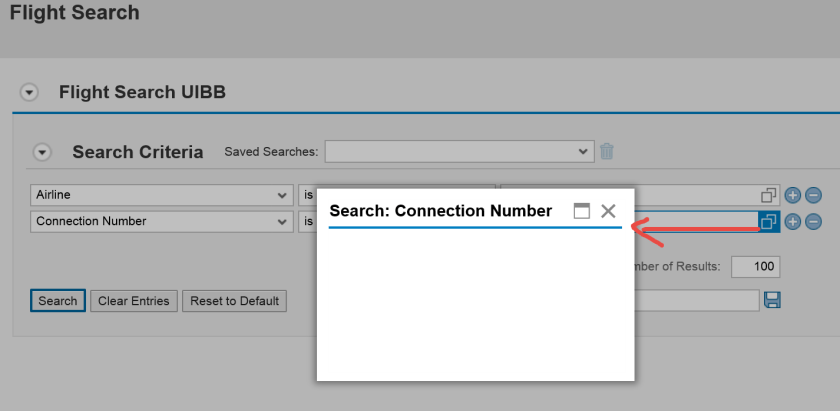Open value help for the Airline field
Image resolution: width=840 pixels, height=411 pixels.
(x=769, y=195)
